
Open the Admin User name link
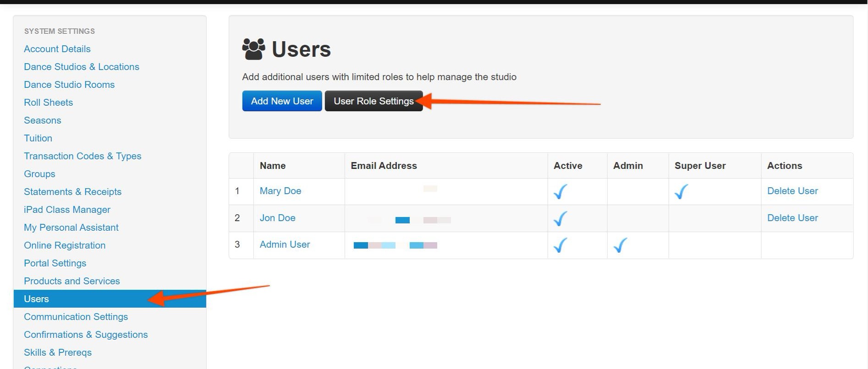point(285,244)
